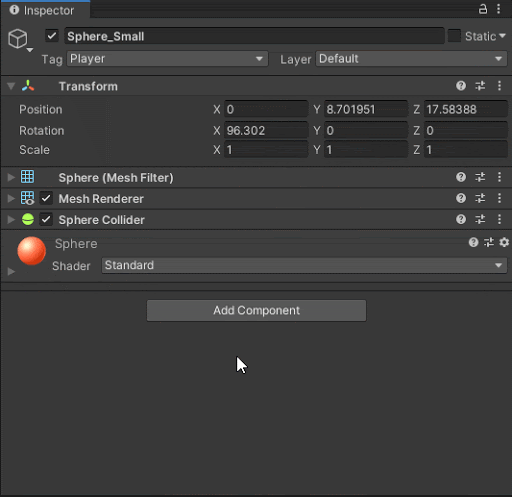Open Transform component help reference
512x497 pixels.
pos(461,86)
